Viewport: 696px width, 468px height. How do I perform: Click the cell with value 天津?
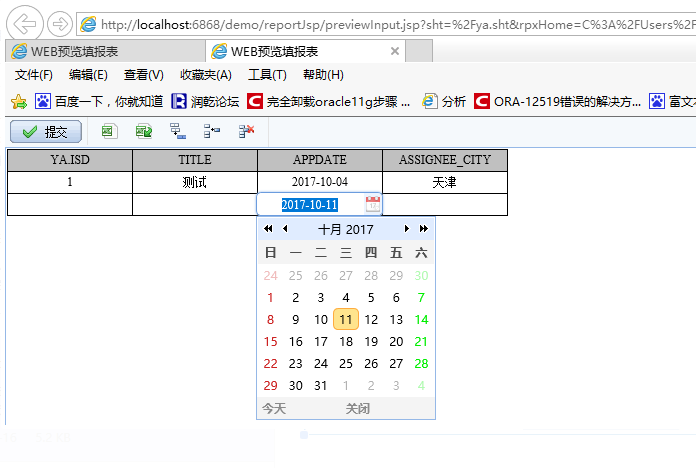point(445,182)
